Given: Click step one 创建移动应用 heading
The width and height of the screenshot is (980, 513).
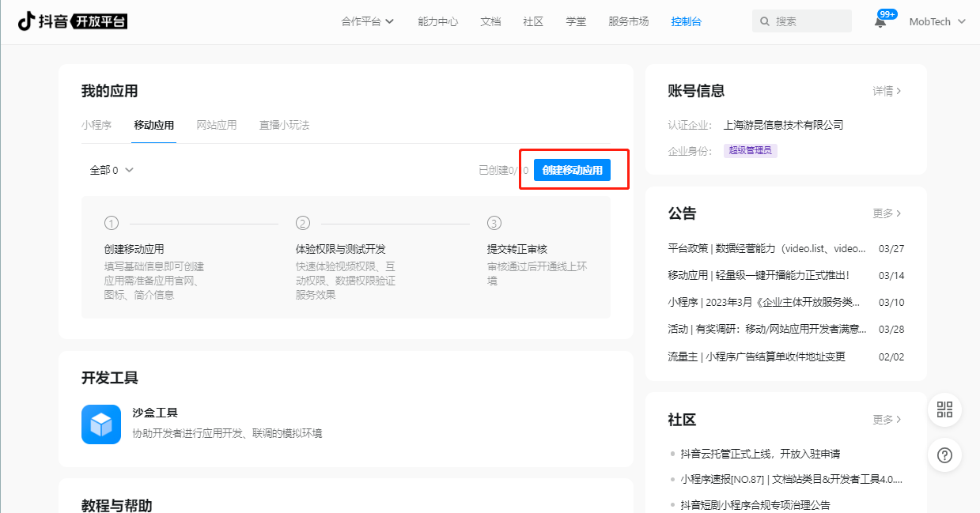Looking at the screenshot, I should (134, 248).
